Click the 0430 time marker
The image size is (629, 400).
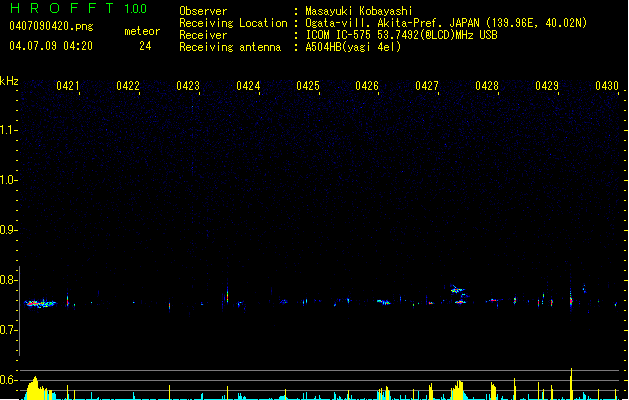[x=607, y=86]
